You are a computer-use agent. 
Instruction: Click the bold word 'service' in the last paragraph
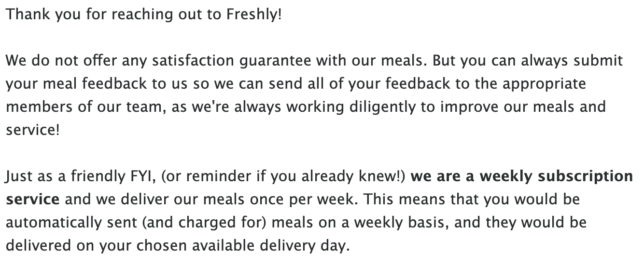[x=32, y=199]
